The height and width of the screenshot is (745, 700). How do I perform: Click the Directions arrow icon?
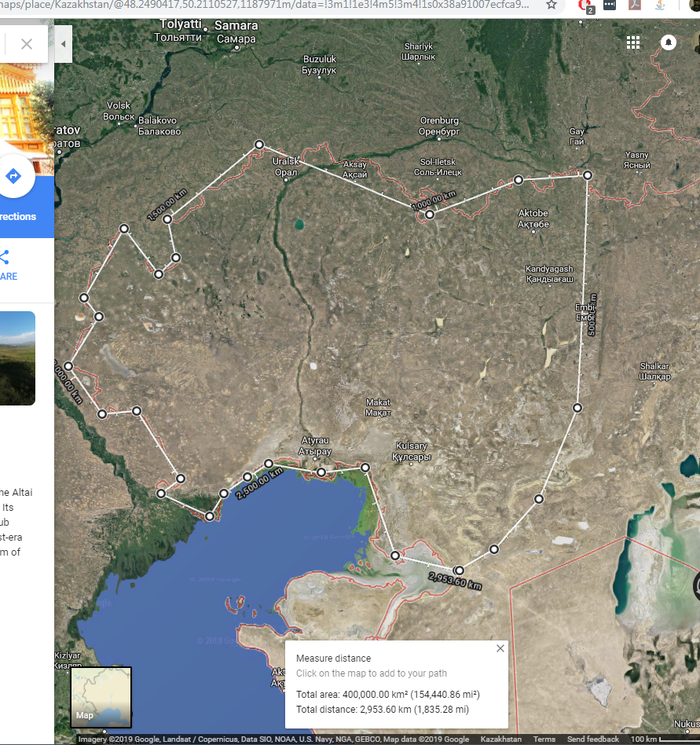(x=13, y=177)
